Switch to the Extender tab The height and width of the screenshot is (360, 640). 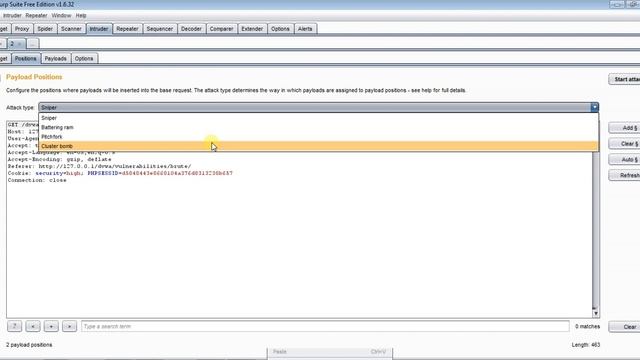click(x=252, y=29)
